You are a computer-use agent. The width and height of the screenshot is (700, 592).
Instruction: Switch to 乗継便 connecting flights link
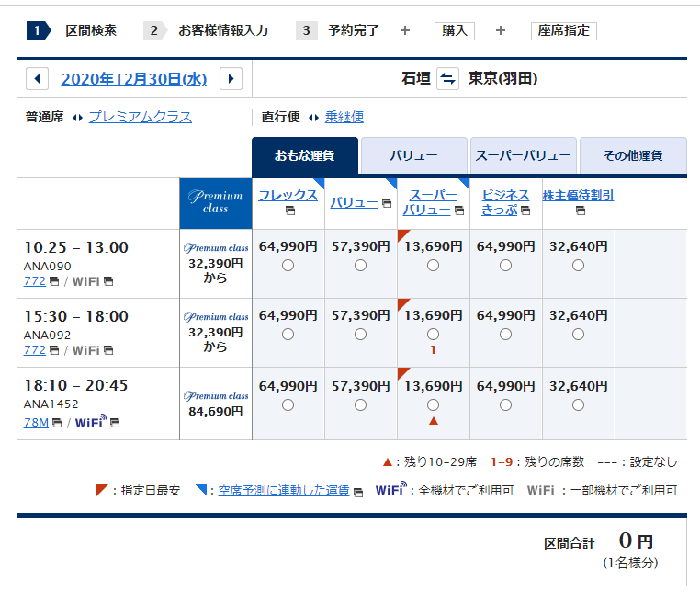[x=344, y=117]
